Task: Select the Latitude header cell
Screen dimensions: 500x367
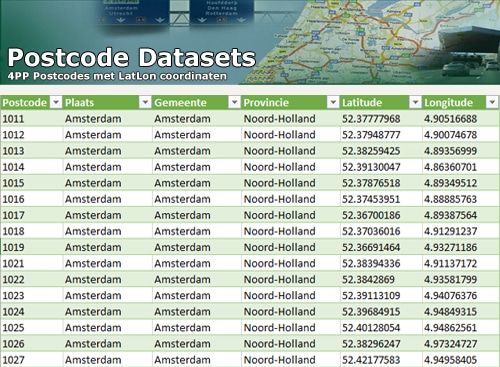Action: (381, 102)
